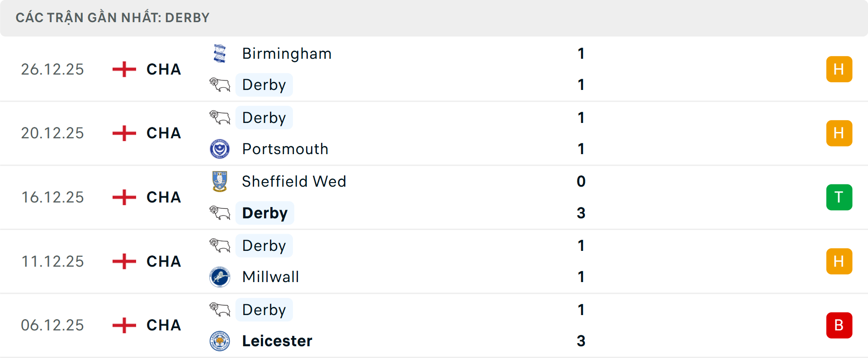The height and width of the screenshot is (358, 868).
Task: Select the England flag for the 06.12.25 fixture
Action: pyautogui.click(x=123, y=325)
